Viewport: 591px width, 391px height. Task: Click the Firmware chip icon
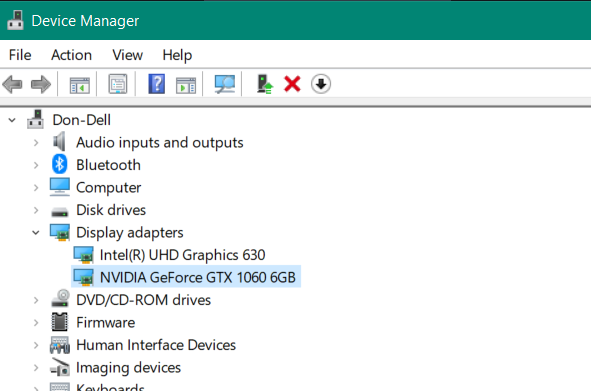click(x=59, y=322)
